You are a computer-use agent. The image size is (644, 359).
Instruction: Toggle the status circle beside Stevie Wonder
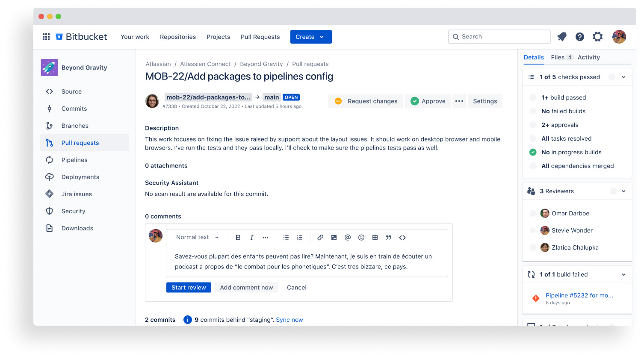[x=533, y=230]
